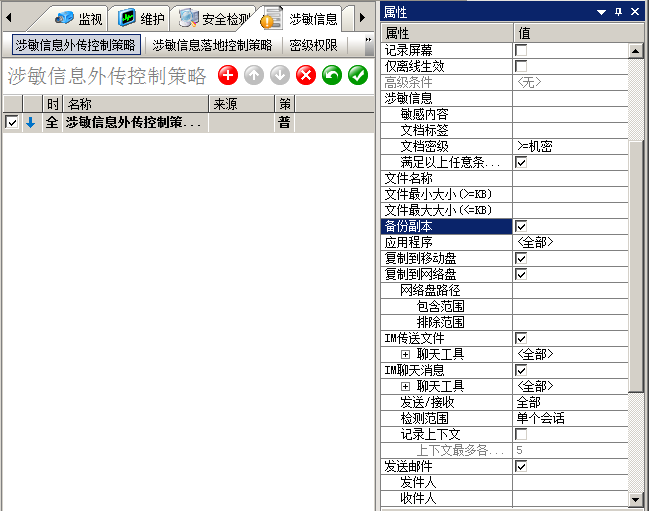
Task: Switch to the 监视 tab
Action: pos(80,18)
